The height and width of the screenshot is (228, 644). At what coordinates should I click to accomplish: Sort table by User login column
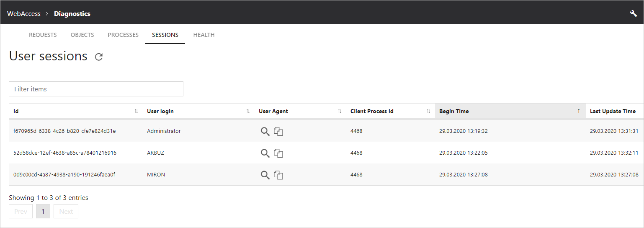(198, 111)
